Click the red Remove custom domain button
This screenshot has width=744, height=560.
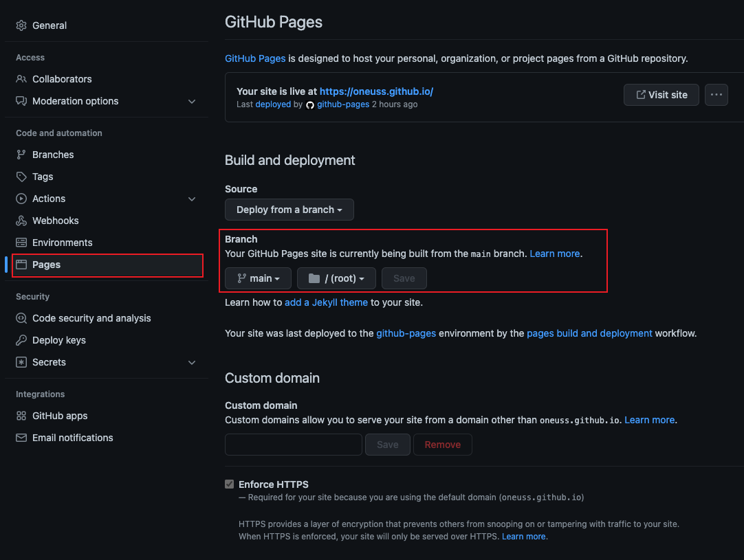pyautogui.click(x=443, y=445)
